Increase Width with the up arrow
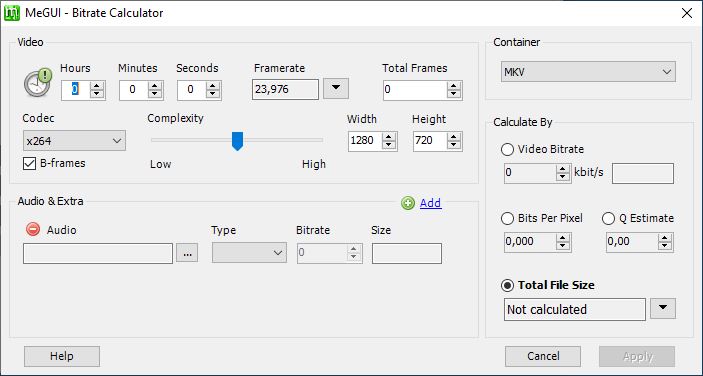703x376 pixels. coord(389,137)
